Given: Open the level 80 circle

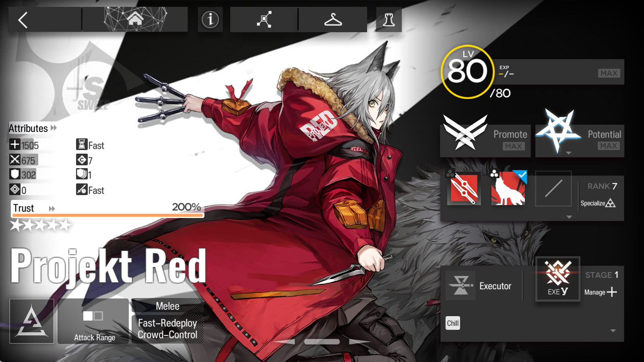Looking at the screenshot, I should (x=467, y=72).
